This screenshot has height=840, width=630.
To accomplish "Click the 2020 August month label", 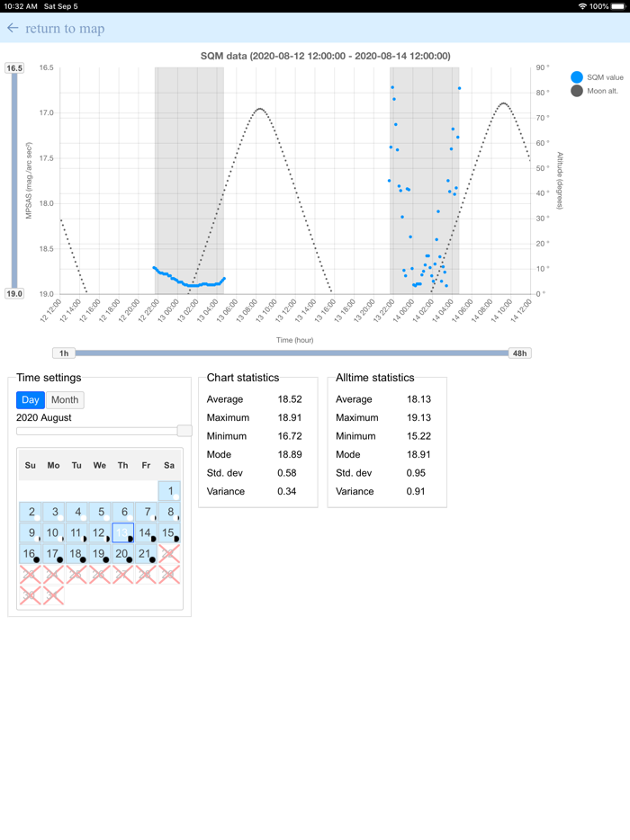I will pos(44,417).
